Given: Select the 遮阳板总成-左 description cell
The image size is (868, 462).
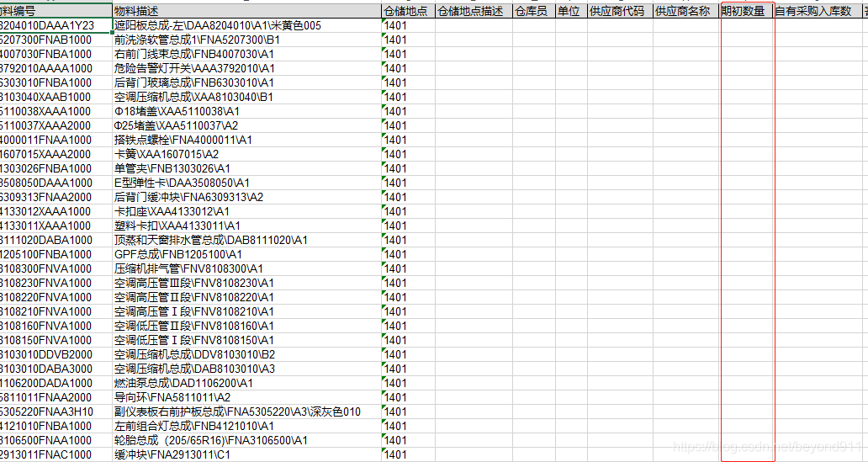Looking at the screenshot, I should pos(247,25).
